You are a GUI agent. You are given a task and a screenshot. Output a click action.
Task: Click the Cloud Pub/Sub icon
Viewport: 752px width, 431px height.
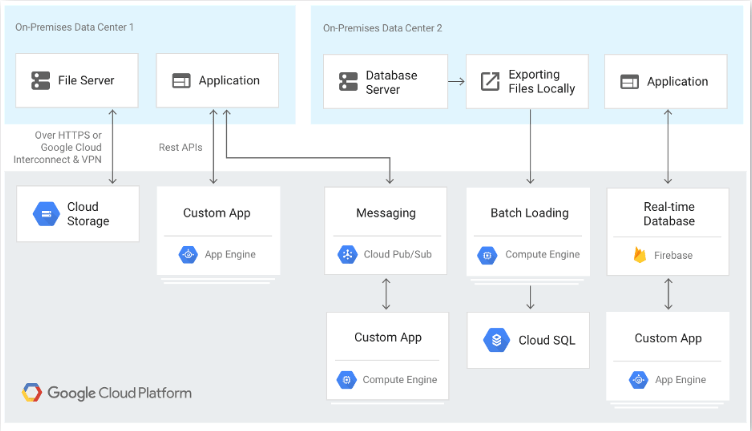[x=347, y=255]
